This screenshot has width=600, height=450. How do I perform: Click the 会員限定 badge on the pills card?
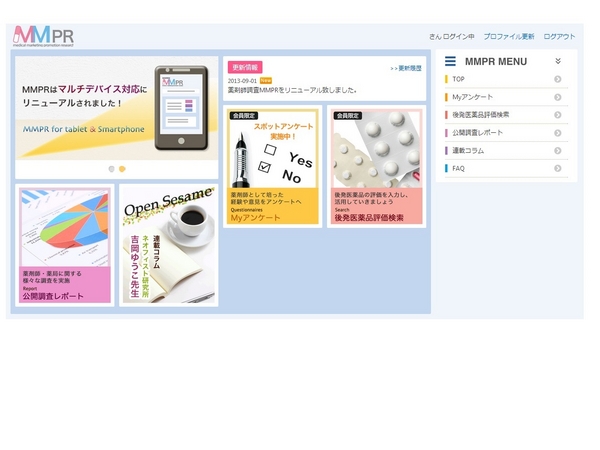click(x=348, y=116)
